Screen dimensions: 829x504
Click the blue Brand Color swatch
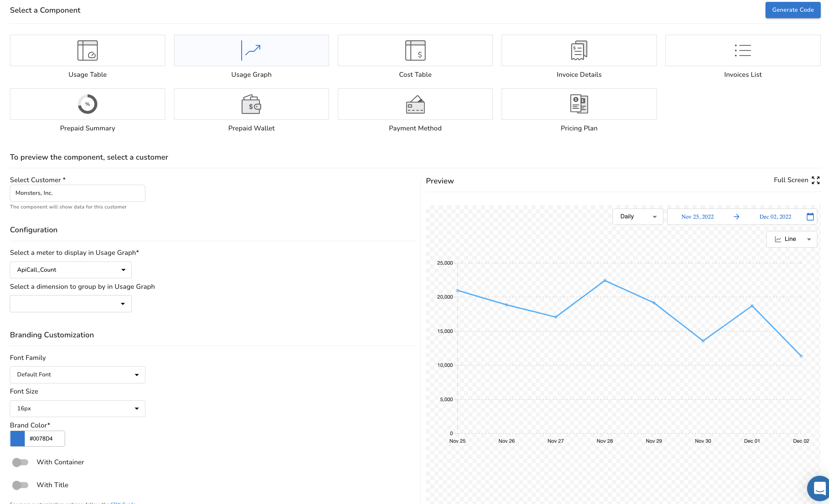tap(17, 438)
